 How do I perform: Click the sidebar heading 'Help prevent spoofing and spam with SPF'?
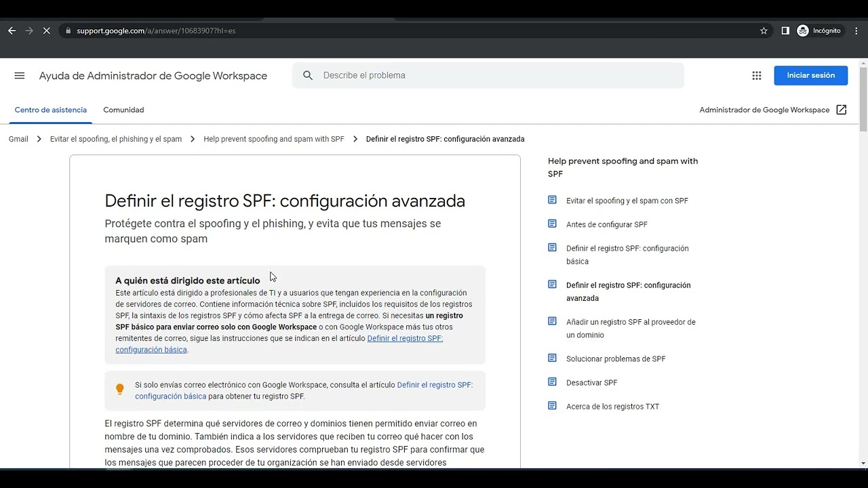tap(623, 167)
